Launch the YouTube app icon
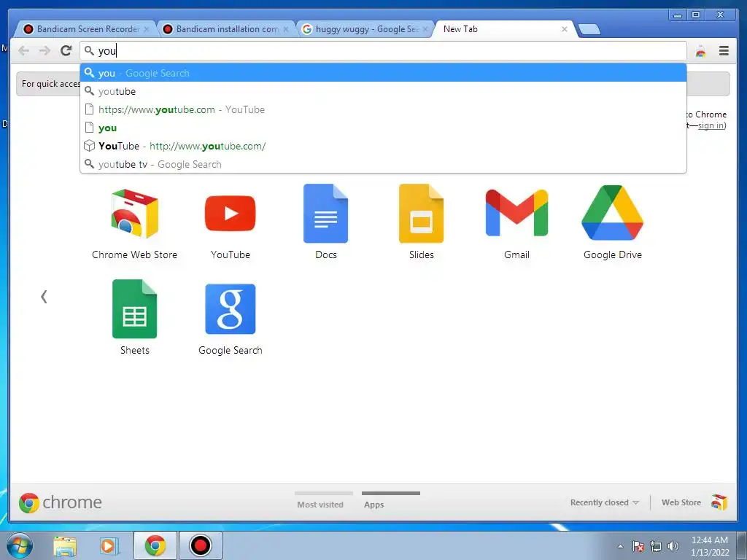The width and height of the screenshot is (747, 560). (230, 214)
